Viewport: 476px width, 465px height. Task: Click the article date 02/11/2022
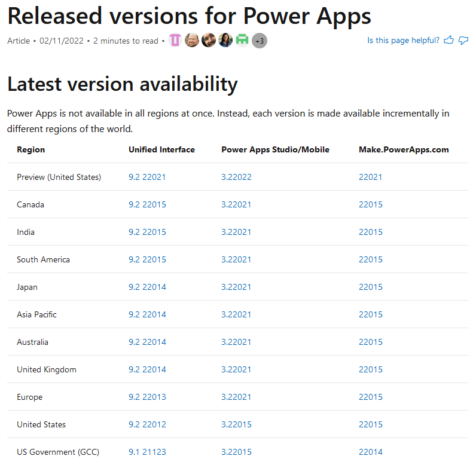coord(62,41)
